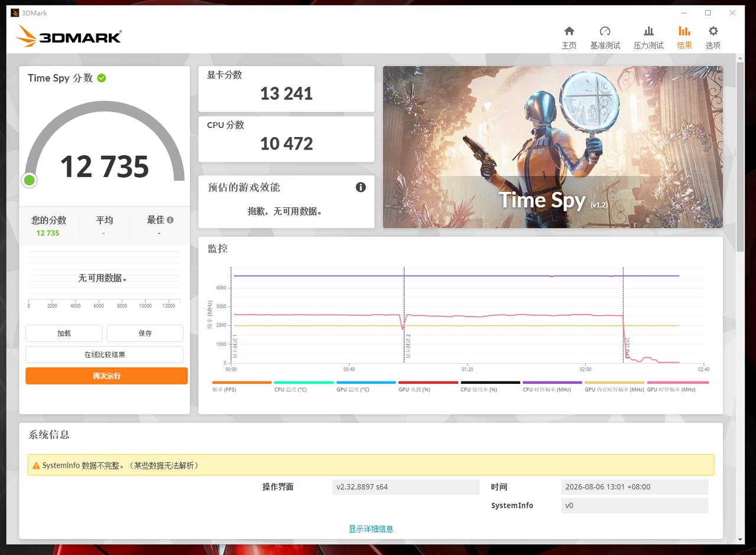Viewport: 756px width, 555px height.
Task: Toggle the GPU 时钟频率 legend swatch
Action: (677, 383)
